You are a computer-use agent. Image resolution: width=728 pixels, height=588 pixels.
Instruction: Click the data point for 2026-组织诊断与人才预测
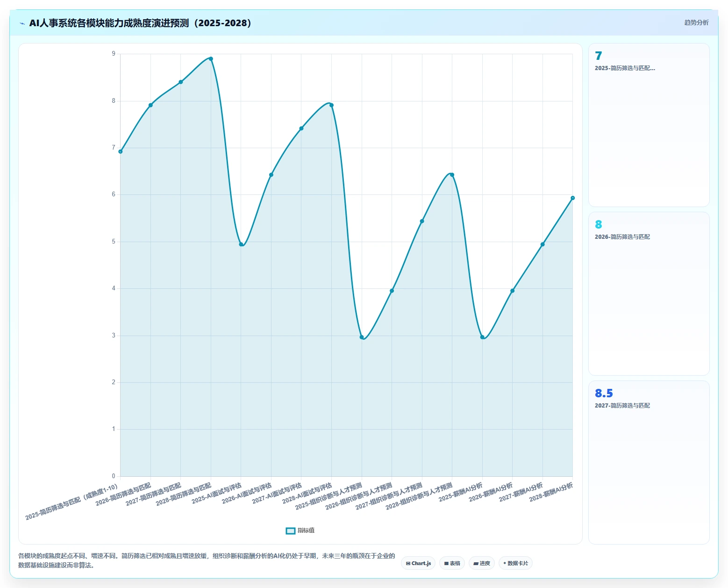(x=392, y=291)
